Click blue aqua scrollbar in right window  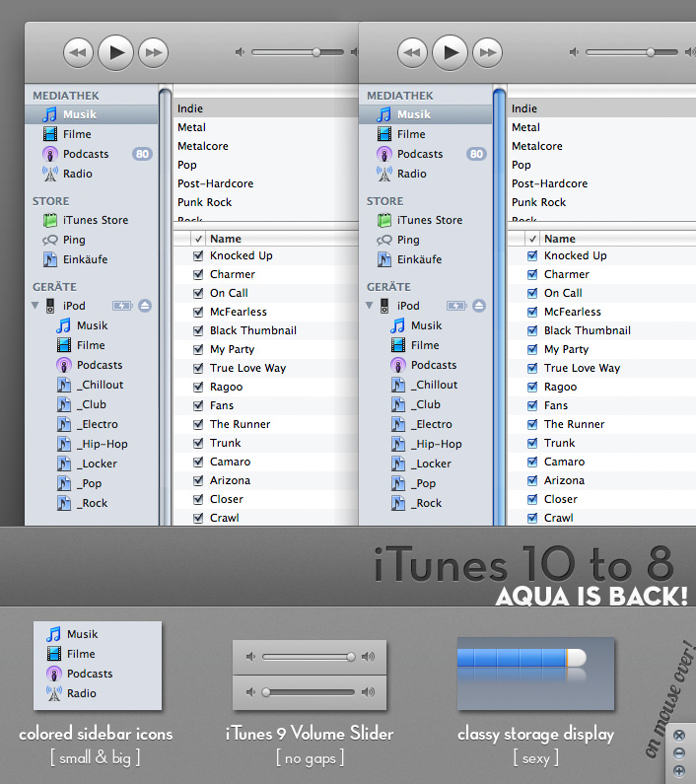coord(499,306)
